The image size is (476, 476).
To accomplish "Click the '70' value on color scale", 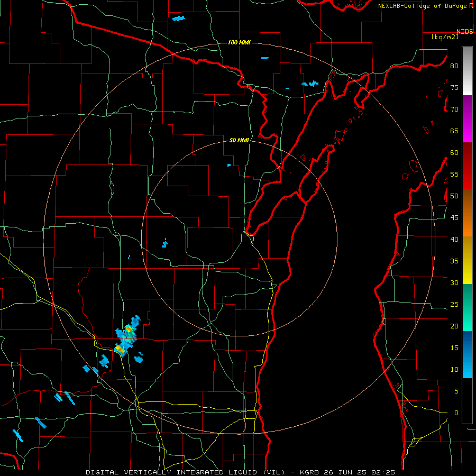I will (454, 109).
